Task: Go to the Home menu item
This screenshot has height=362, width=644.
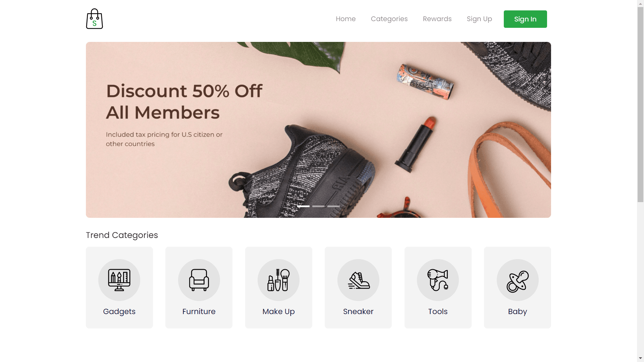Action: click(x=345, y=19)
